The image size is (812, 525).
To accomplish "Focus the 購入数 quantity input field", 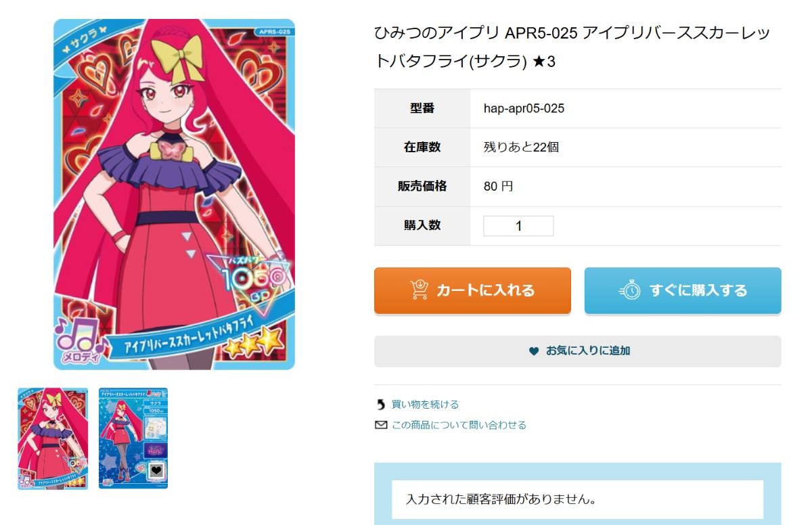I will (x=518, y=226).
